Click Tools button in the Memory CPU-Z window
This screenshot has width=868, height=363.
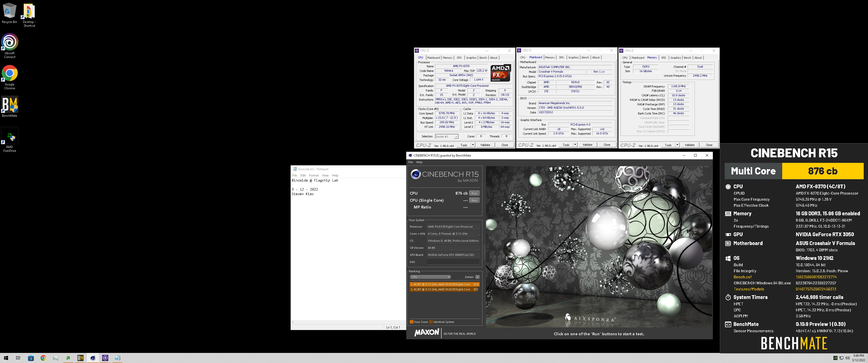[x=668, y=145]
